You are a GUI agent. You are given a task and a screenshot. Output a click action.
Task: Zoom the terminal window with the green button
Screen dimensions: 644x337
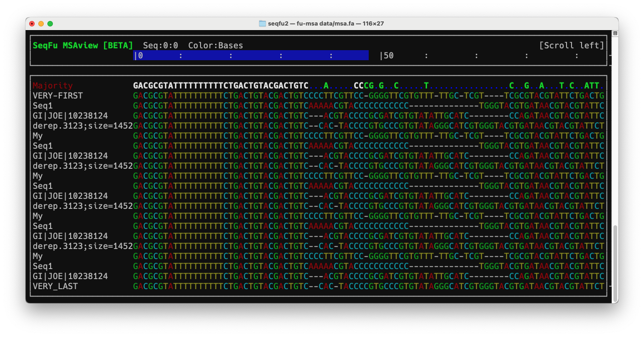[50, 23]
